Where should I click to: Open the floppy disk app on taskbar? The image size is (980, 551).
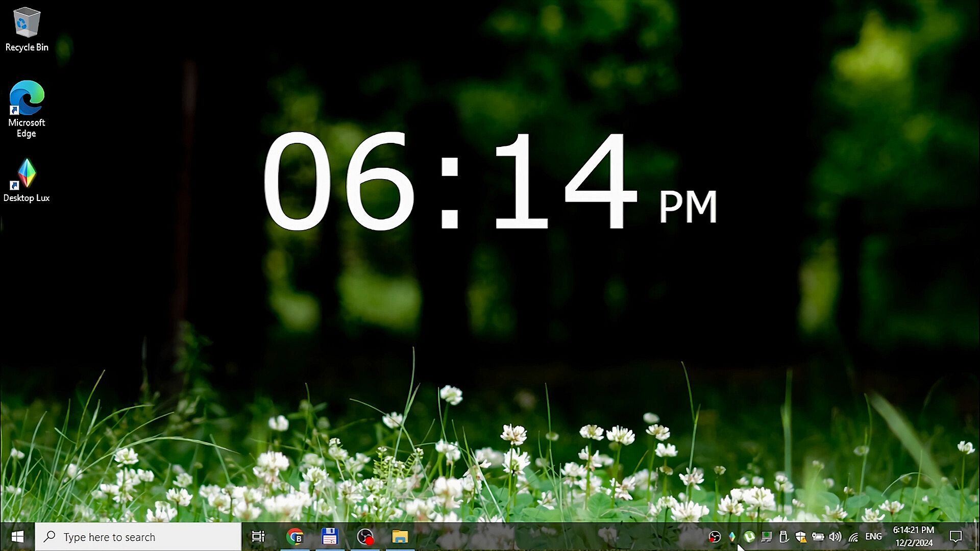tap(330, 537)
